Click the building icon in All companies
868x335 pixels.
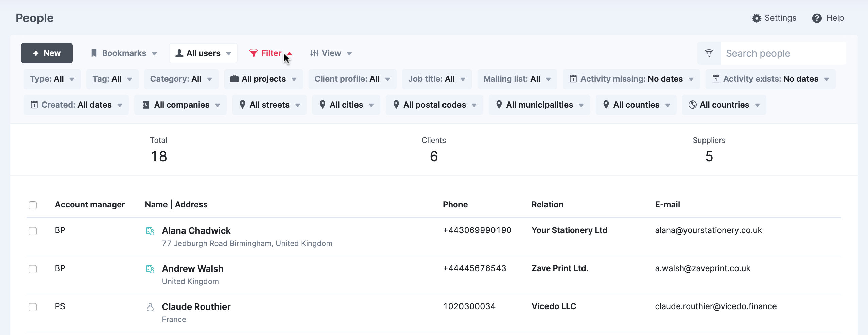146,105
